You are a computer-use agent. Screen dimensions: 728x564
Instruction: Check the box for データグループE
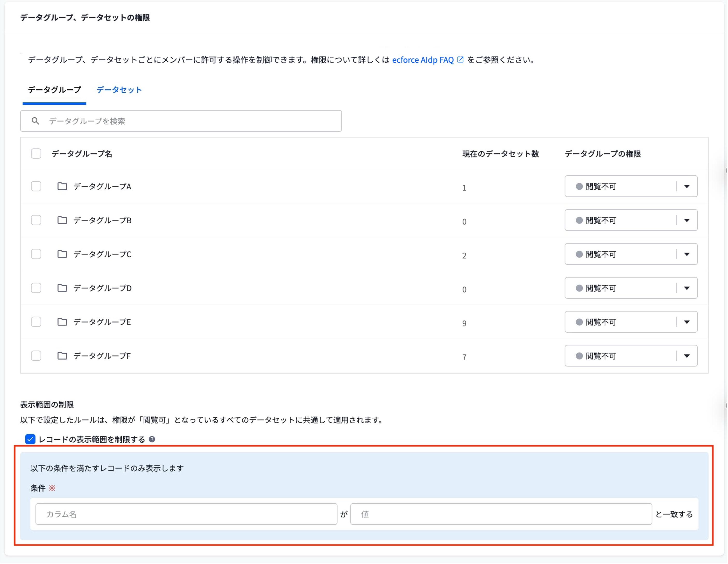click(x=36, y=322)
